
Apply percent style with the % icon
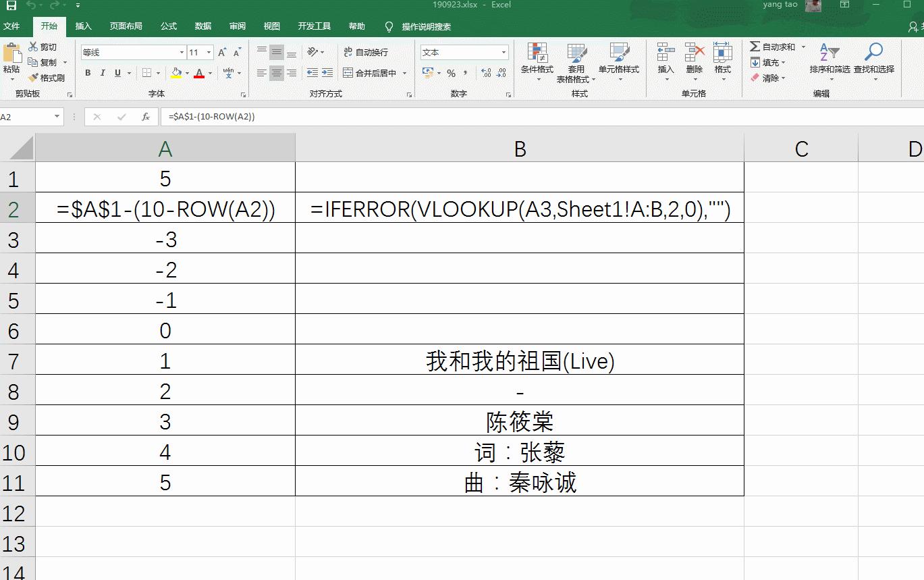point(451,73)
